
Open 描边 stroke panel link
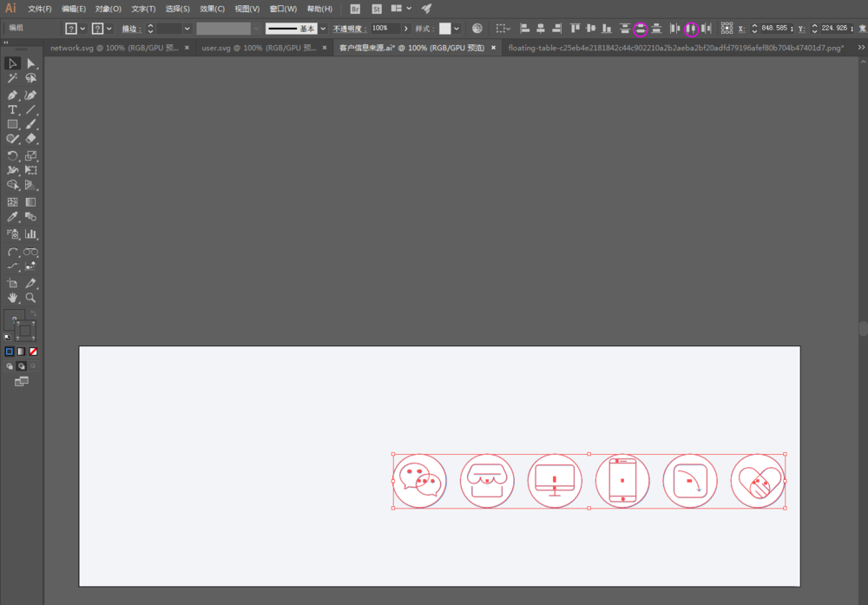[x=131, y=29]
